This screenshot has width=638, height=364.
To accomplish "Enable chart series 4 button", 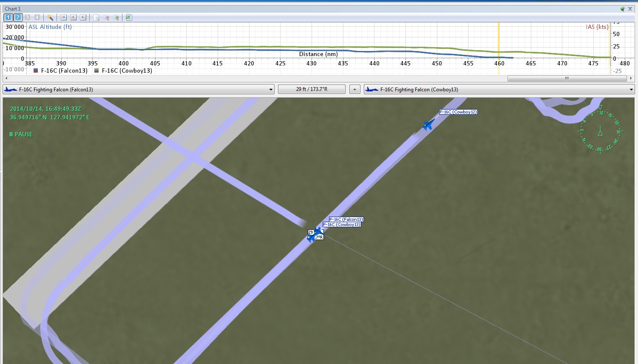I will click(37, 17).
